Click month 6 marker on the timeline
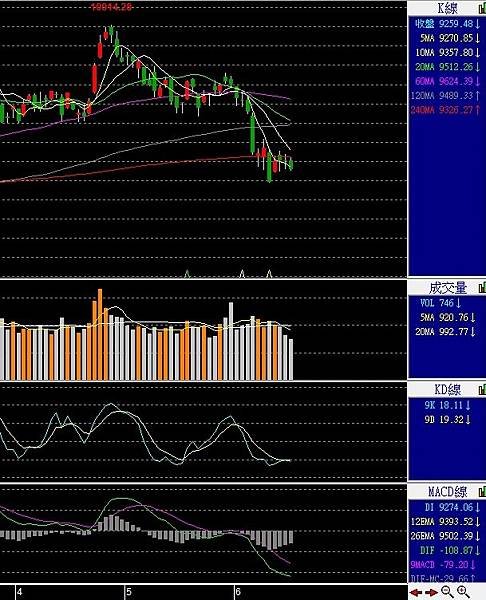The width and height of the screenshot is (486, 600). pos(238,592)
